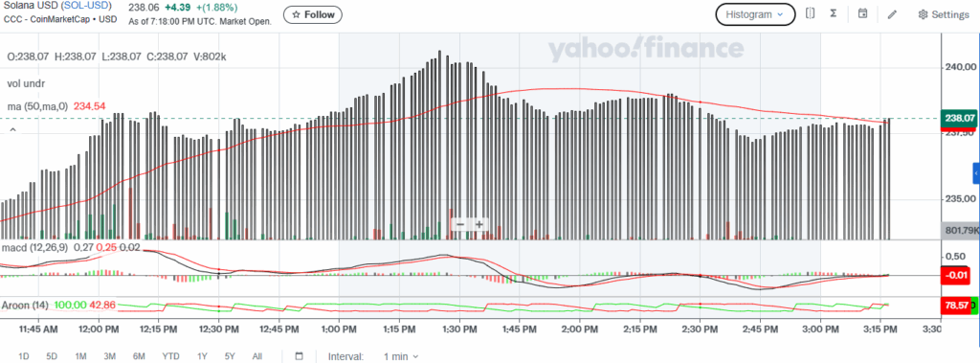Click the 801.79K volume tag
The width and height of the screenshot is (980, 363).
click(960, 230)
